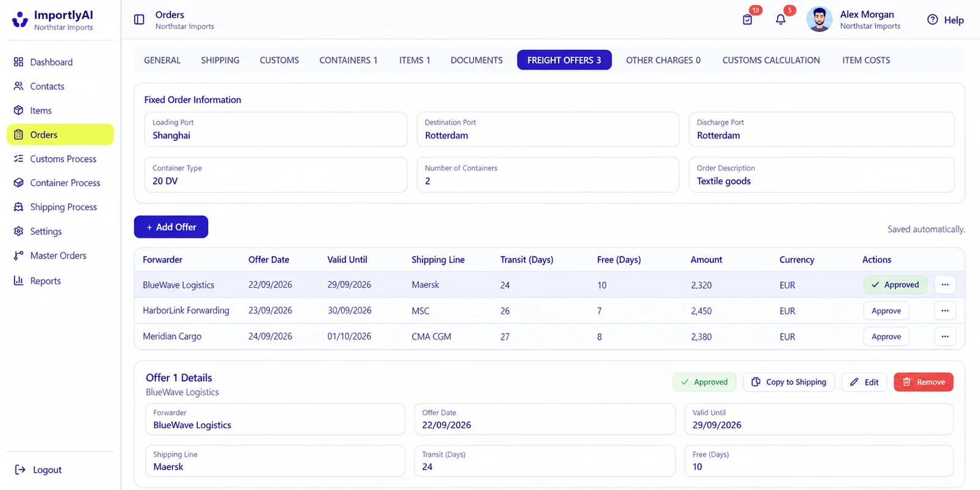Open the Help link
This screenshot has height=490, width=980.
click(x=945, y=20)
